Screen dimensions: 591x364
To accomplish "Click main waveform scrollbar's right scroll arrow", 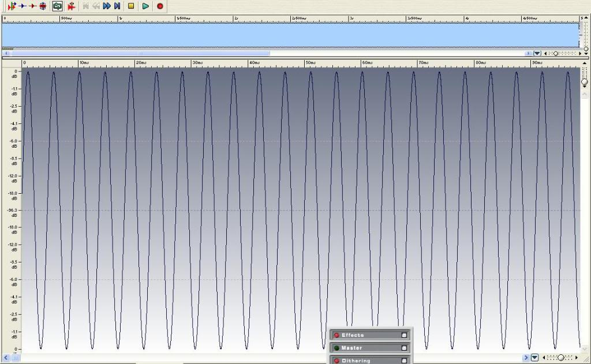I will 526,358.
